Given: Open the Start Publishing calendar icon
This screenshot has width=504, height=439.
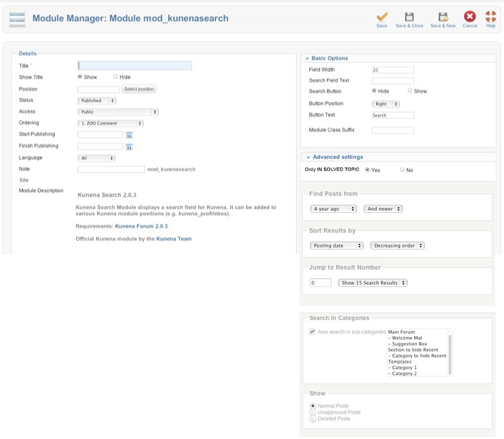Looking at the screenshot, I should (x=129, y=135).
